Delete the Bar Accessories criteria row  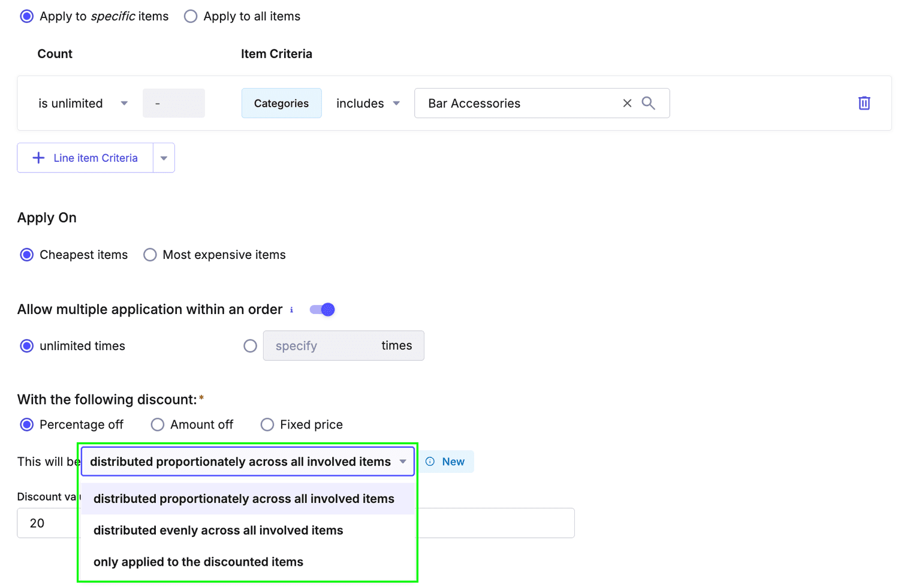(x=864, y=103)
